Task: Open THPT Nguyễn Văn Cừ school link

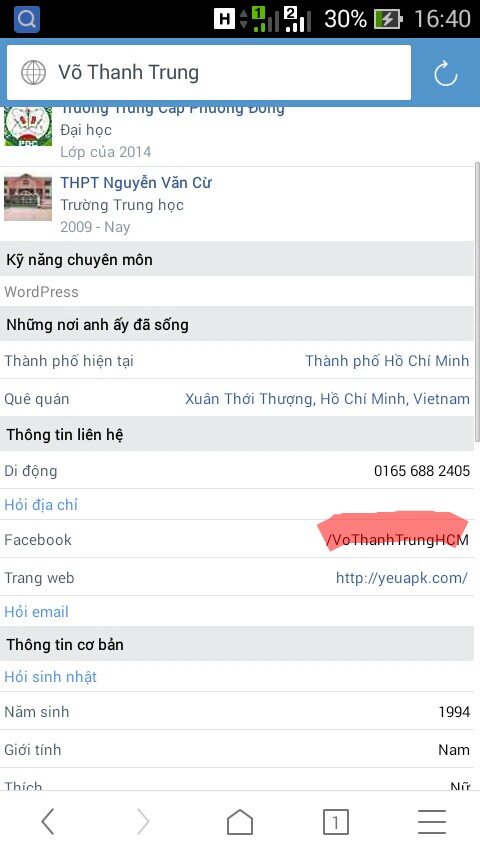Action: [136, 182]
